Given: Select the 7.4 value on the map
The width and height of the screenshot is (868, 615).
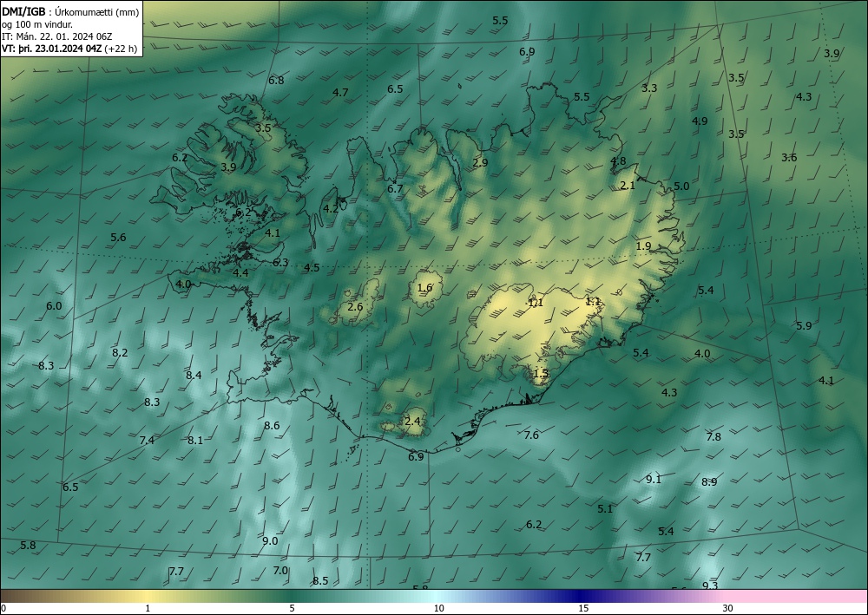Looking at the screenshot, I should 147,441.
